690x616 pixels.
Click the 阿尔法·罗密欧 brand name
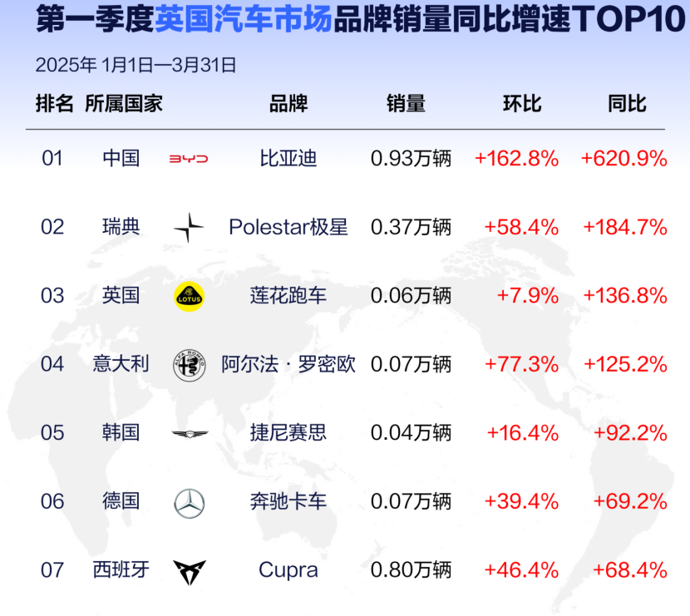288,364
